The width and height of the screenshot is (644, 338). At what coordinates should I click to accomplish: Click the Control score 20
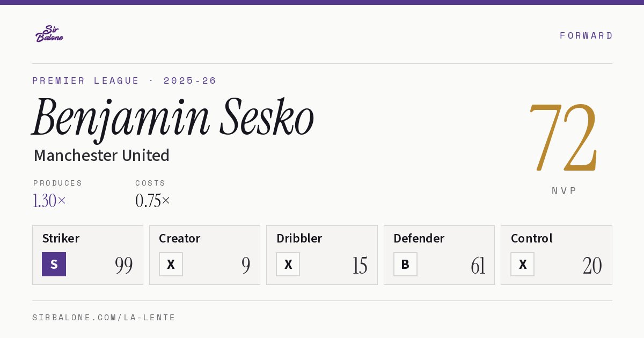[x=592, y=266]
